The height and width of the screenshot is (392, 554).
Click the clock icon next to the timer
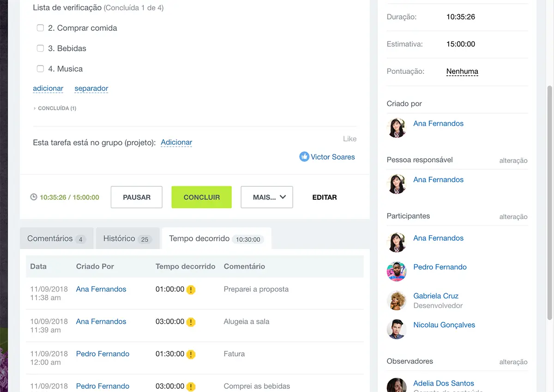click(x=34, y=197)
